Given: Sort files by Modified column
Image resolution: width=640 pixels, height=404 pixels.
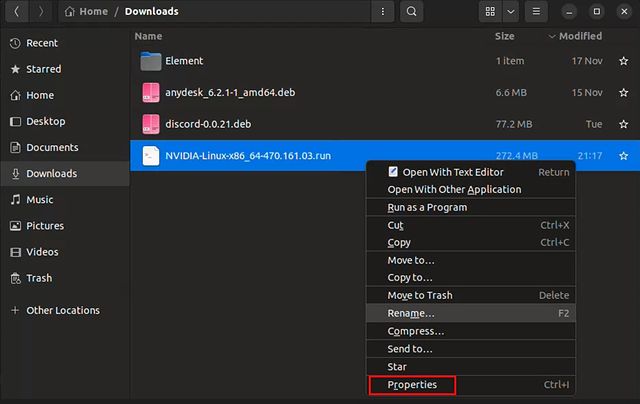Looking at the screenshot, I should pyautogui.click(x=579, y=36).
